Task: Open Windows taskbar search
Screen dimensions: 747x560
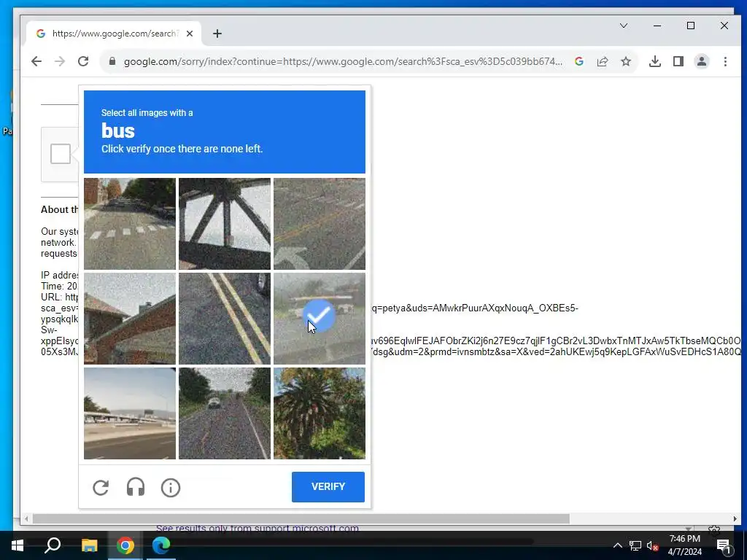Action: (x=53, y=545)
